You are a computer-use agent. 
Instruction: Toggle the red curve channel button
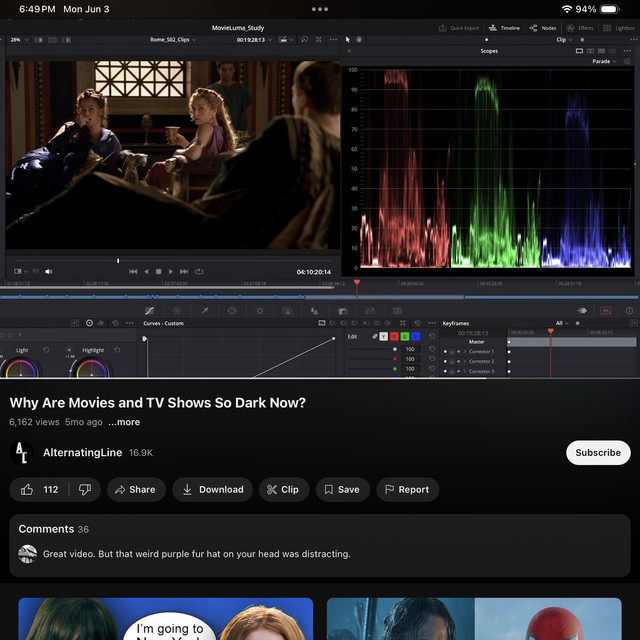coord(394,336)
